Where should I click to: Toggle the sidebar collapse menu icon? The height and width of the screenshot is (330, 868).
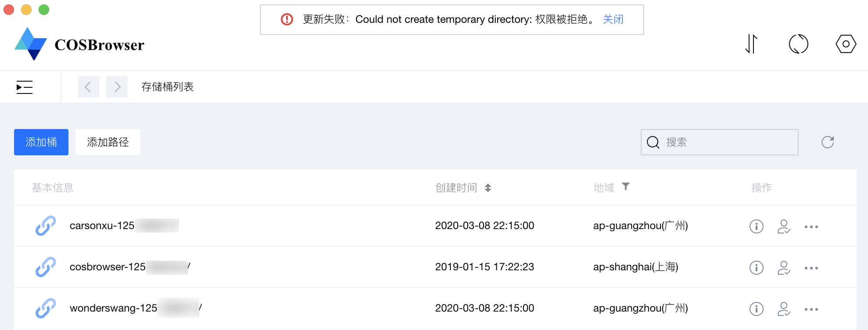click(25, 87)
